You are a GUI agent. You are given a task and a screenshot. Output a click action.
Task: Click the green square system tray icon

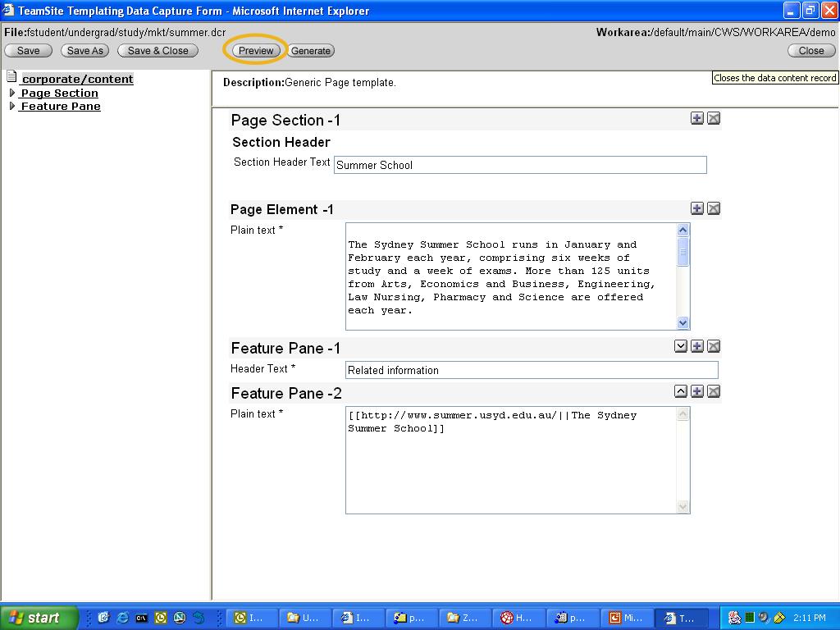tap(750, 618)
